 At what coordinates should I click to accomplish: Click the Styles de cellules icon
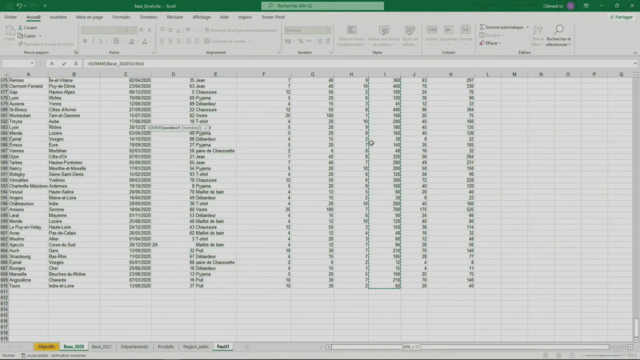pos(410,30)
